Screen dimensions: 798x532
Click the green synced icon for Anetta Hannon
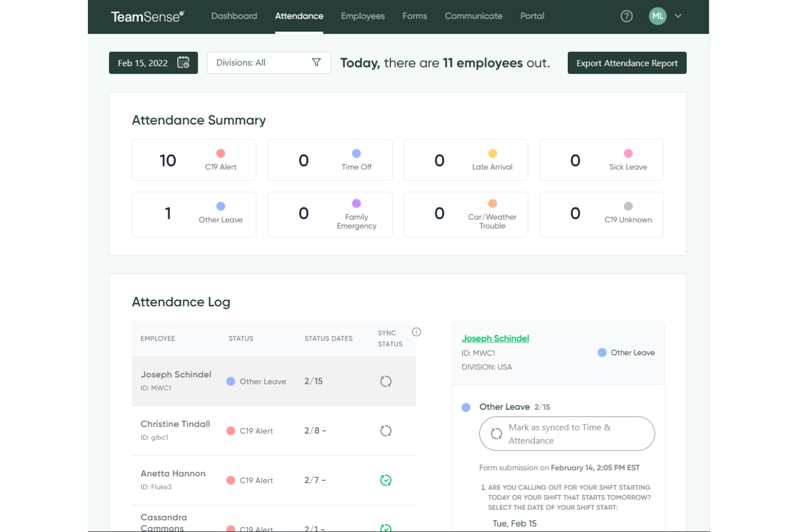tap(386, 480)
